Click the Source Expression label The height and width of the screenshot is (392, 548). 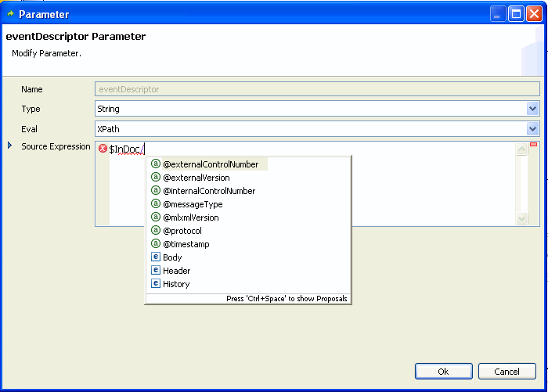point(56,146)
